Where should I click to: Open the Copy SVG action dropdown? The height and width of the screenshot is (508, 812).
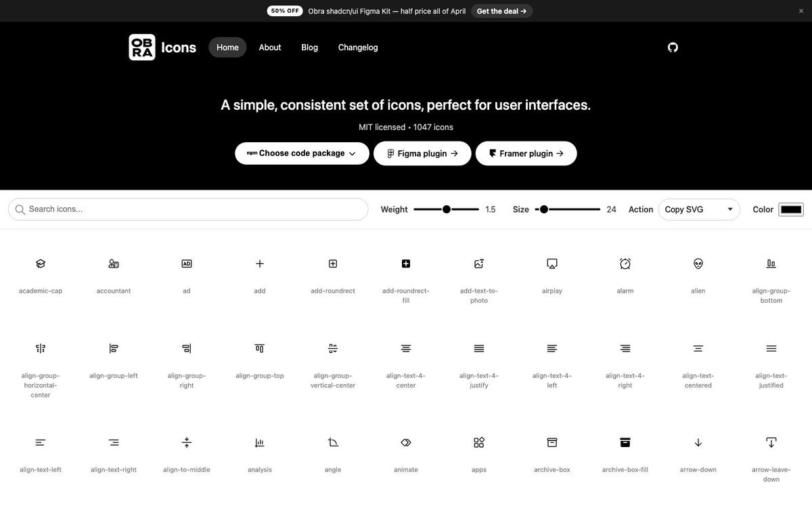coord(699,209)
